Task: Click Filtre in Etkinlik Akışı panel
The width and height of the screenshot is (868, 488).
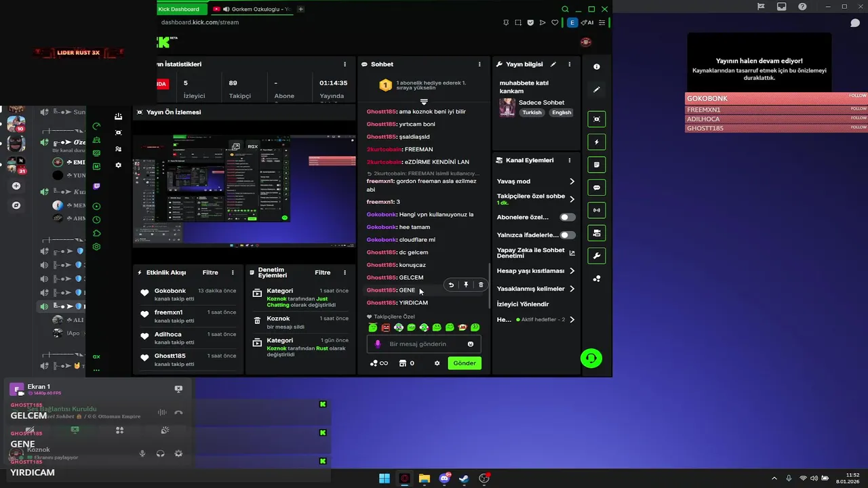Action: pyautogui.click(x=210, y=272)
